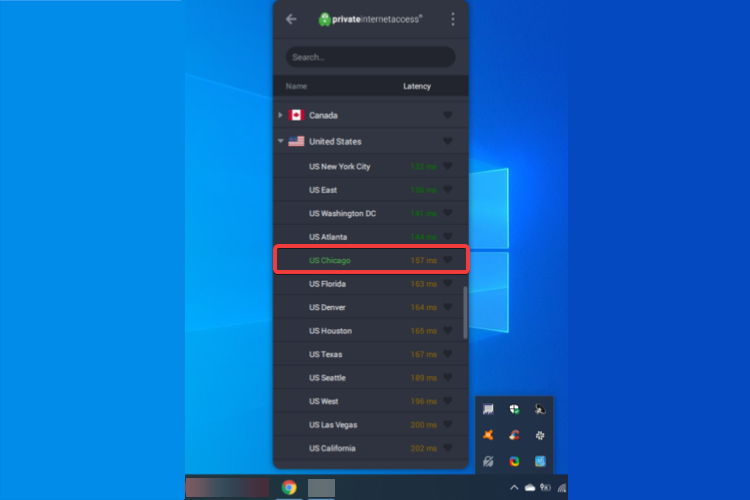Sort regions by Latency column
The height and width of the screenshot is (500, 750).
(417, 86)
